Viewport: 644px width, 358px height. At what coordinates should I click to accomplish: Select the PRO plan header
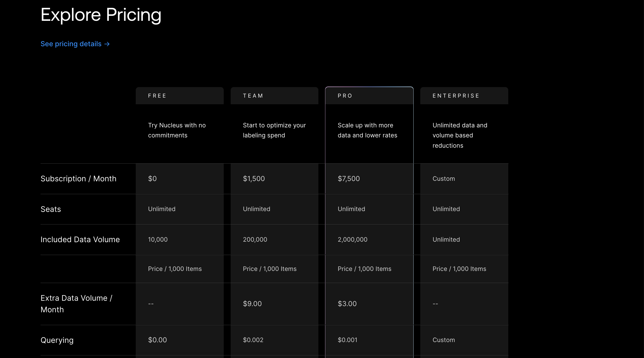click(345, 96)
